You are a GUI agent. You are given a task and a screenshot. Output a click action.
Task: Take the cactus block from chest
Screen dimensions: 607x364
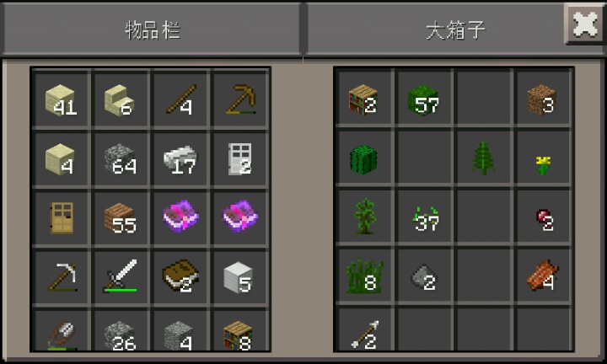pyautogui.click(x=364, y=158)
